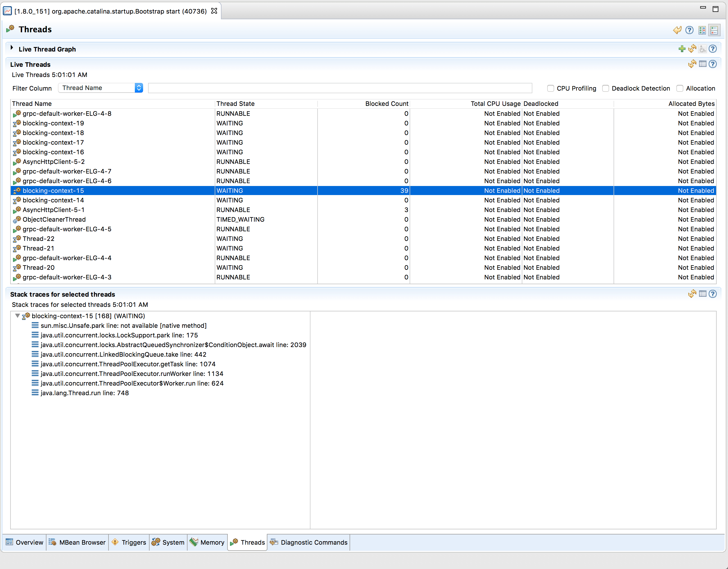Click refresh arrows icon in Live Threads header
The height and width of the screenshot is (569, 728).
[692, 64]
